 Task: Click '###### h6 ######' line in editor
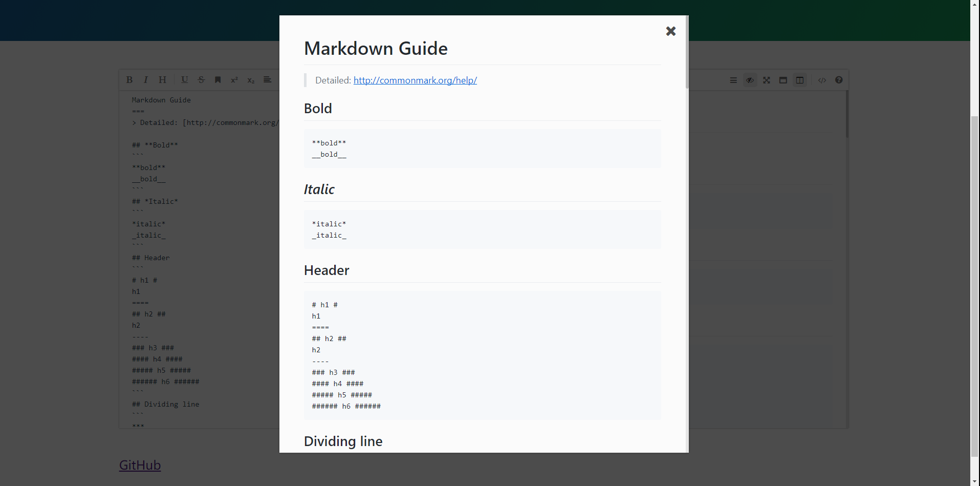(x=165, y=382)
